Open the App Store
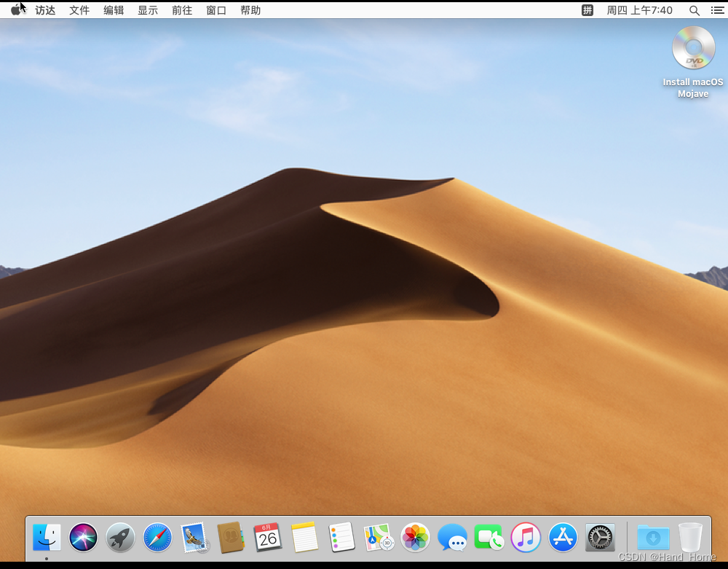This screenshot has height=569, width=728. coord(562,538)
